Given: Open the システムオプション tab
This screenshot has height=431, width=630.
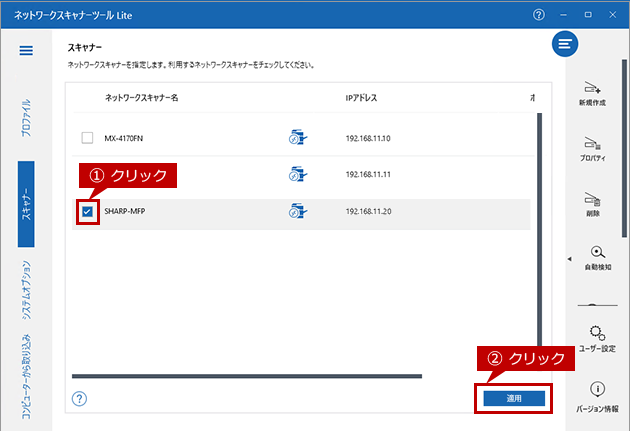Looking at the screenshot, I should (x=26, y=290).
